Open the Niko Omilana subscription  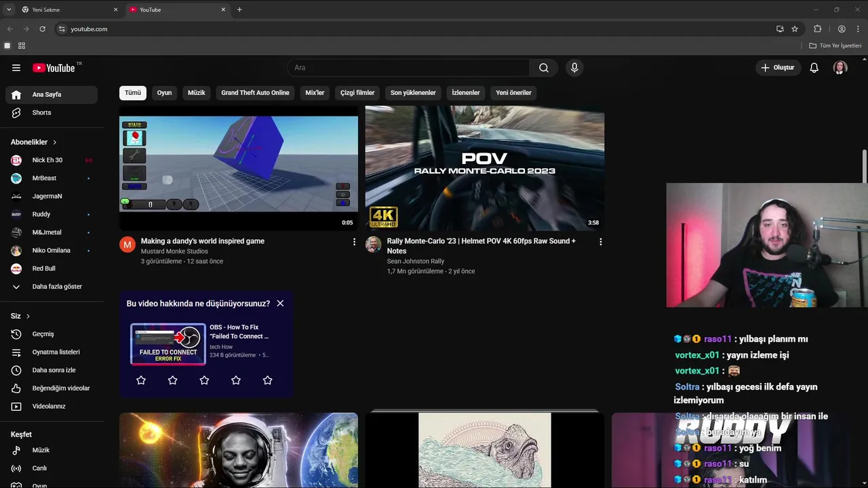(x=52, y=250)
